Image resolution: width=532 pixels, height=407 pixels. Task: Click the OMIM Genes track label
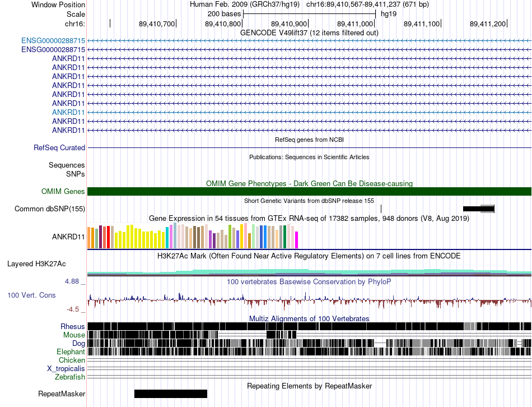tap(63, 192)
